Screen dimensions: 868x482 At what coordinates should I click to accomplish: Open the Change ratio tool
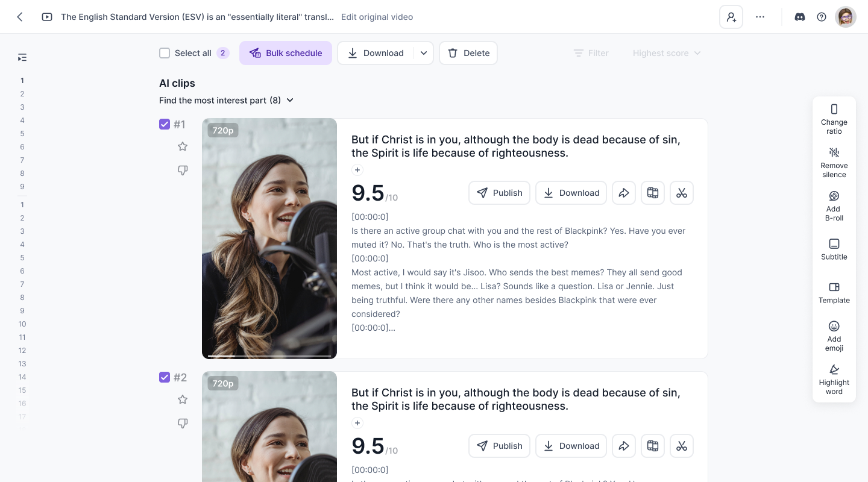[x=834, y=118]
